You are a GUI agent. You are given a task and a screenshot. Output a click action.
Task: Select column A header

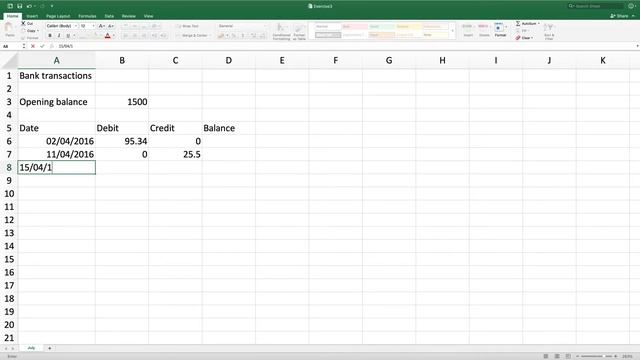coord(56,60)
